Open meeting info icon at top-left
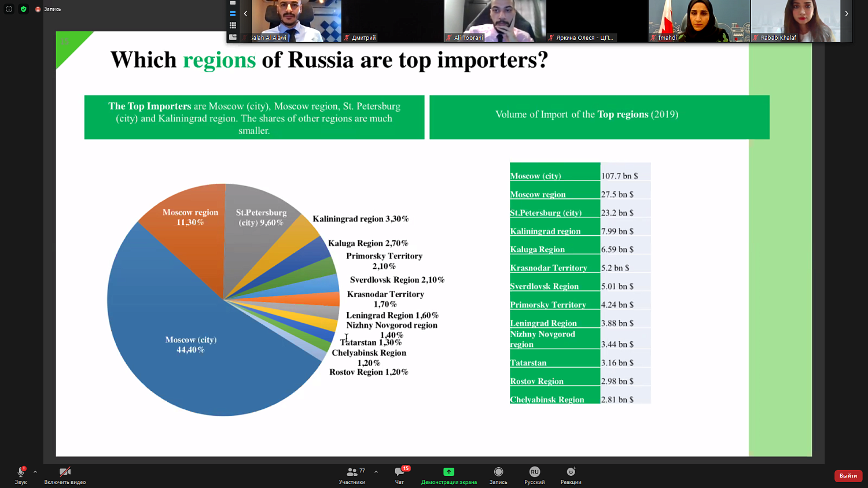This screenshot has width=868, height=488. [9, 9]
